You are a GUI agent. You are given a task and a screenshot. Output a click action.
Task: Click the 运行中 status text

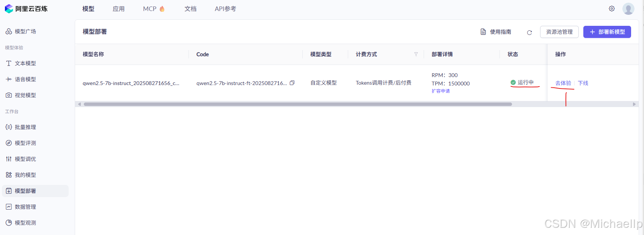tap(526, 82)
